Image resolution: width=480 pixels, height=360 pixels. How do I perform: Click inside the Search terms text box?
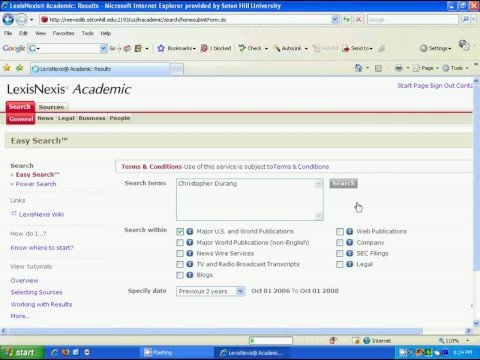[x=250, y=199]
